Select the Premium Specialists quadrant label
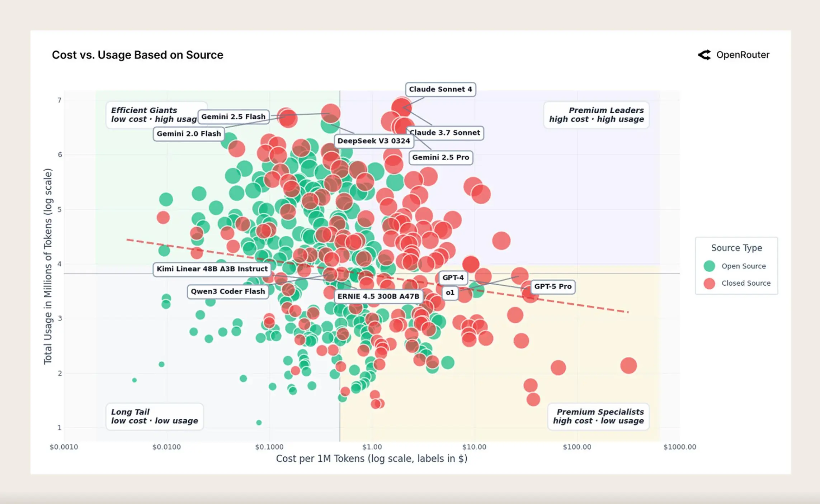Screen dimensions: 820x504 [598, 416]
